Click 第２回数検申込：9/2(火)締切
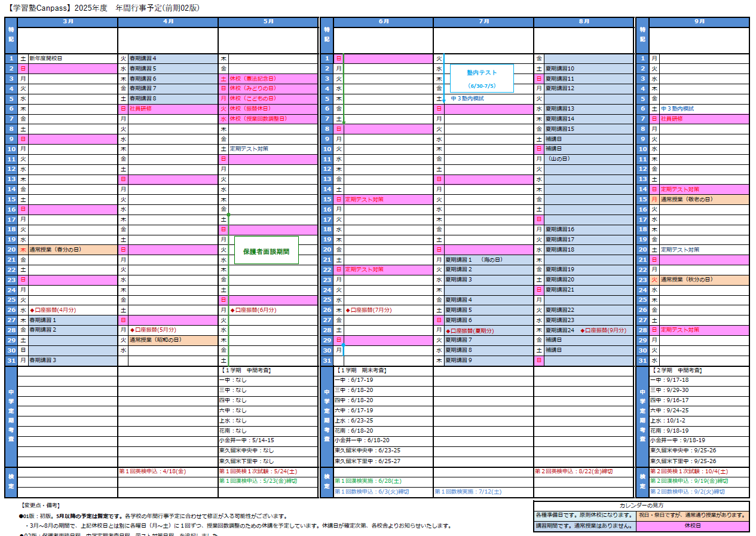 coord(687,492)
